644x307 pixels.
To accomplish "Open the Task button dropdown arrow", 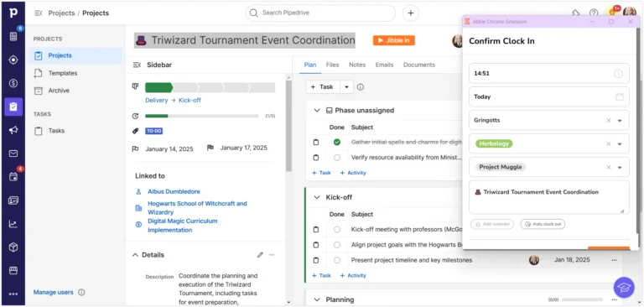I will (346, 87).
